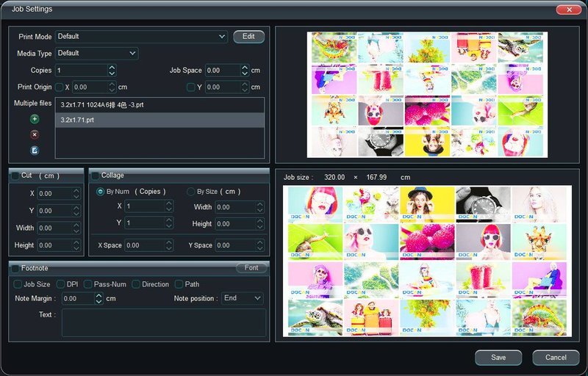The height and width of the screenshot is (376, 588).
Task: Select the By Num (Copies) radio button
Action: coord(100,192)
